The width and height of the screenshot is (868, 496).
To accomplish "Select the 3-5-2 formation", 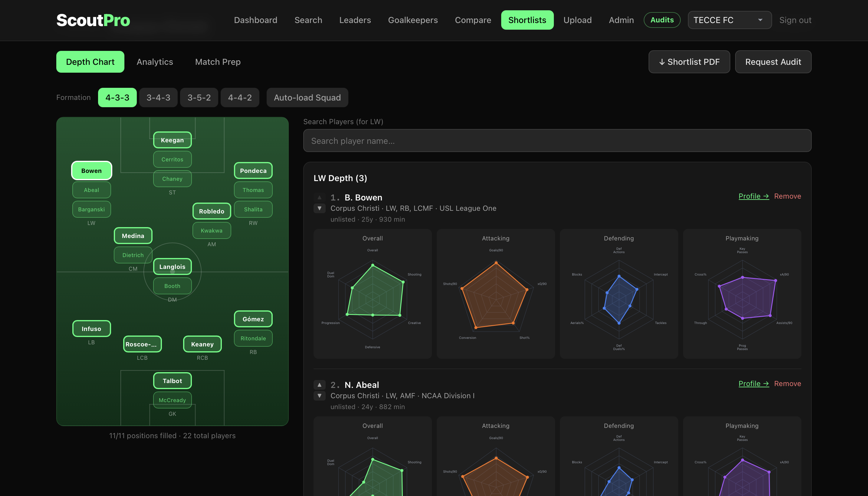I will [199, 98].
